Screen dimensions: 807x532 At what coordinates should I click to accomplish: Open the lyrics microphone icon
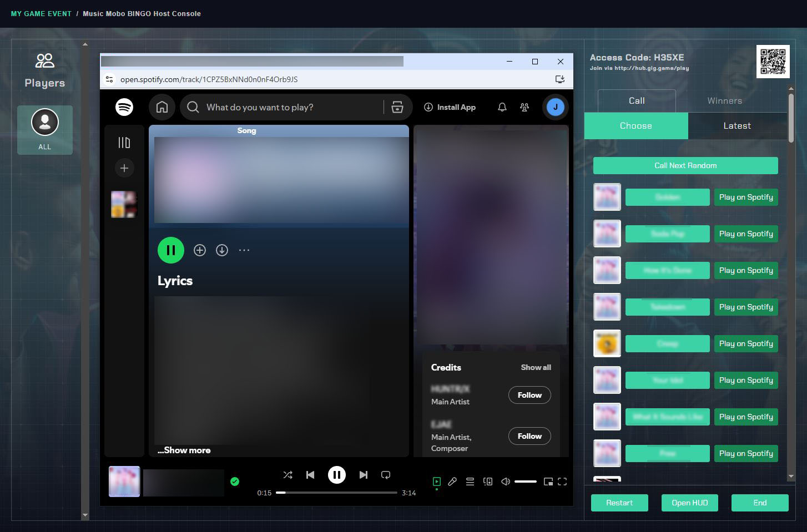[452, 482]
